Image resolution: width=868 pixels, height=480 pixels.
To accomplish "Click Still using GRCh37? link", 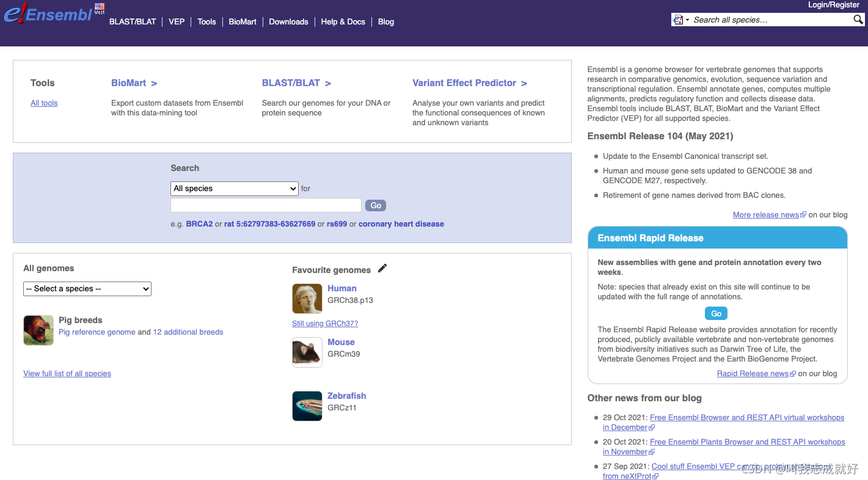I will [x=325, y=324].
